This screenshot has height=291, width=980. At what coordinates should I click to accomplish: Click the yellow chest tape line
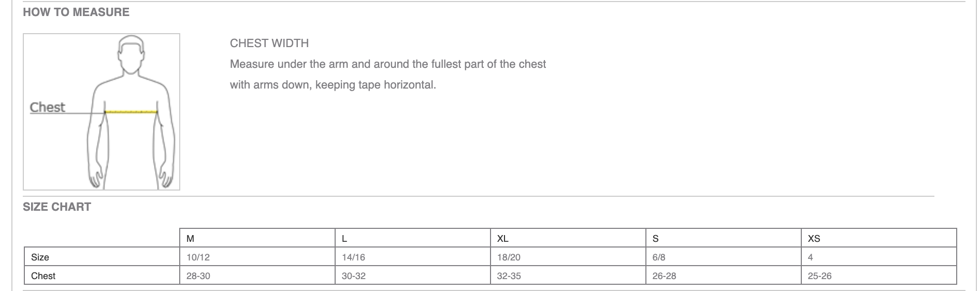click(x=131, y=111)
